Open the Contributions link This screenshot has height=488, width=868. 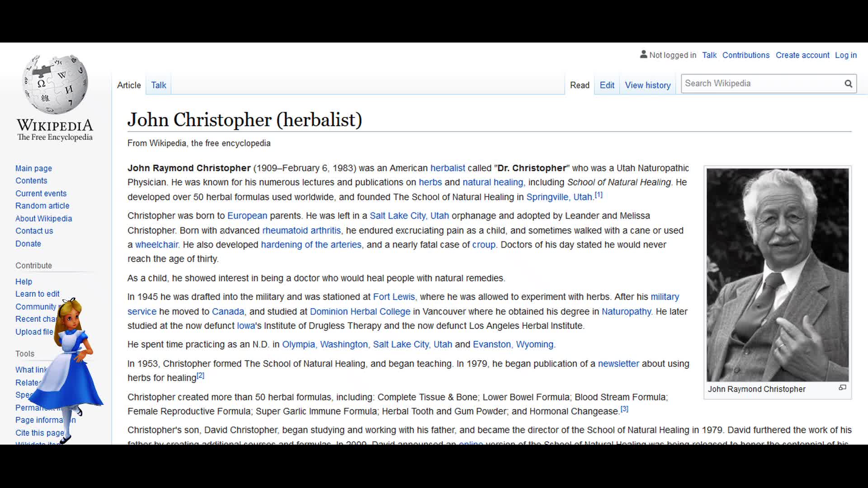745,55
